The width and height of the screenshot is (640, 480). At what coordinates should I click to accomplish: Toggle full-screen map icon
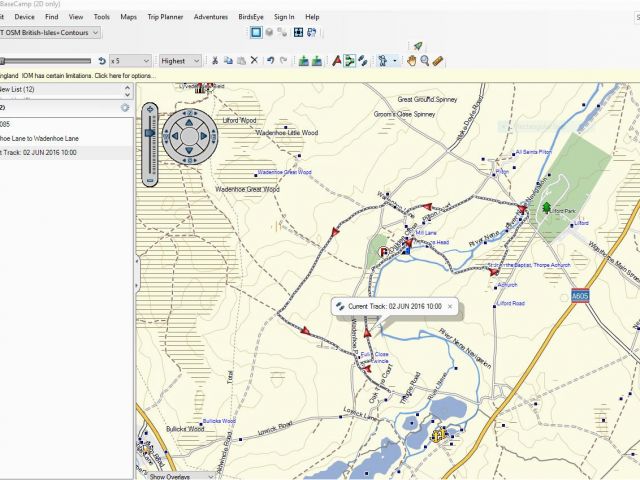pyautogui.click(x=298, y=32)
